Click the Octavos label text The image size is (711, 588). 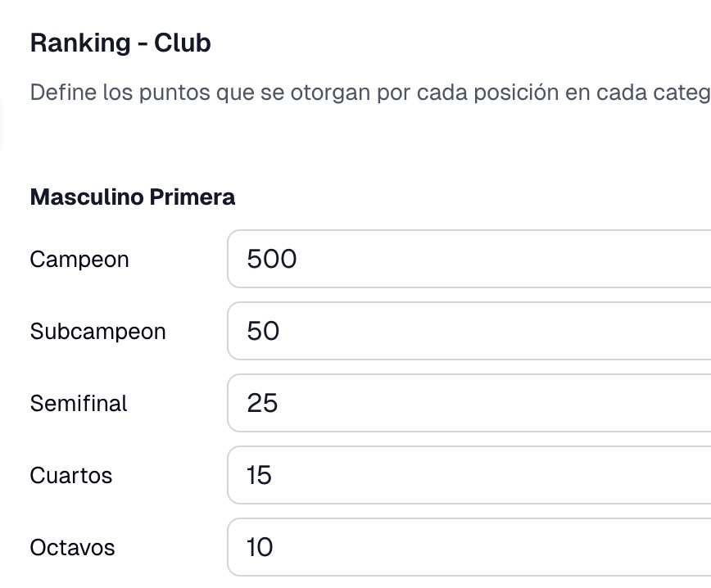(71, 547)
